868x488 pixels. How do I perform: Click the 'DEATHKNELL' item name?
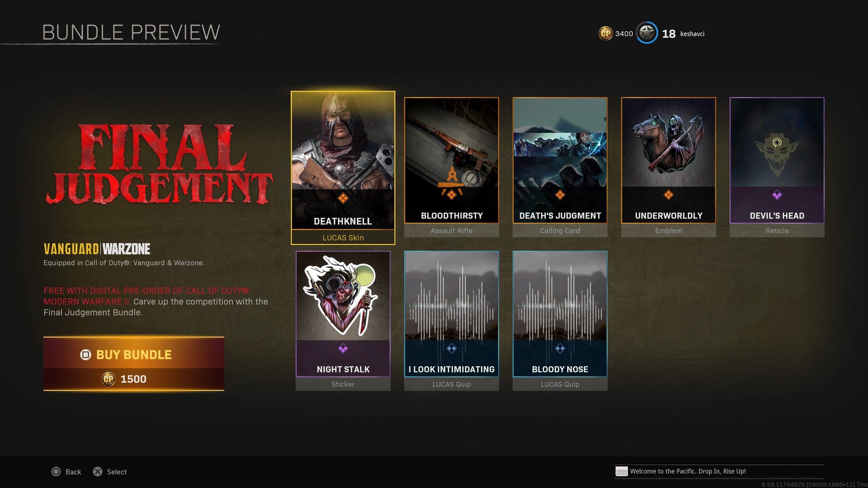[343, 221]
